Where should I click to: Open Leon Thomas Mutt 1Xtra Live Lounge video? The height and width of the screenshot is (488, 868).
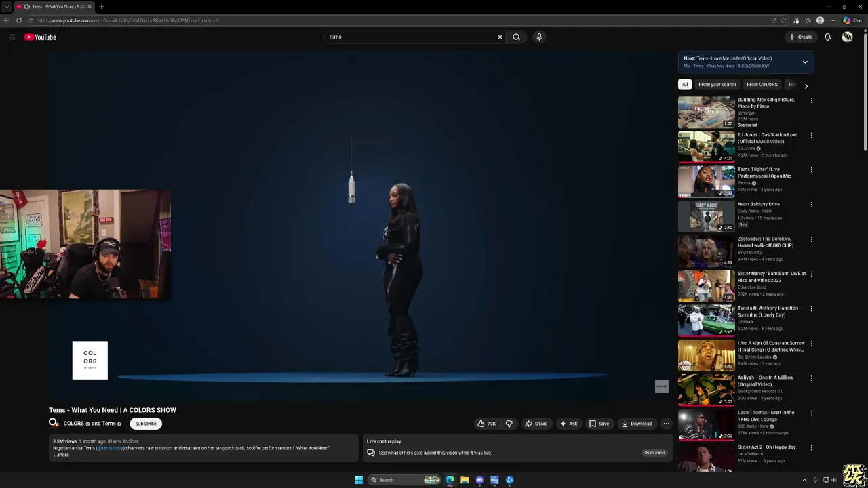point(706,424)
